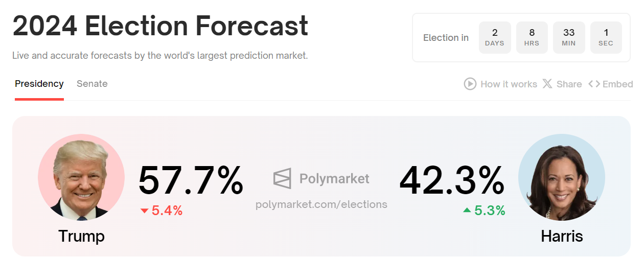644x280 pixels.
Task: Click the green up arrow under Harris
Action: [467, 210]
